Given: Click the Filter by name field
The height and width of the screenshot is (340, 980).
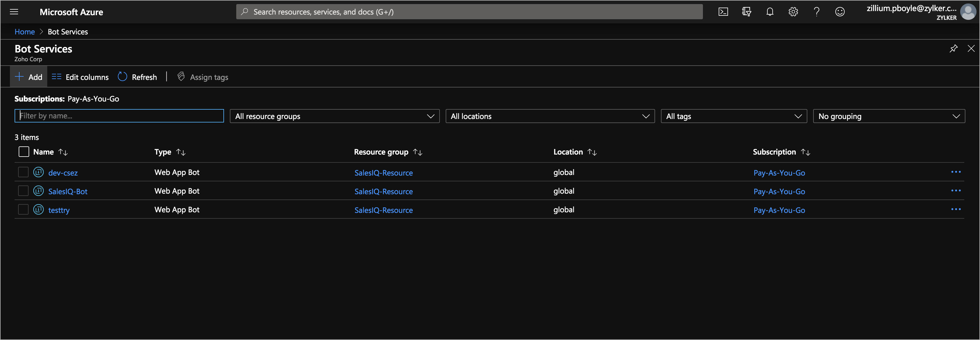Looking at the screenshot, I should click(x=119, y=115).
